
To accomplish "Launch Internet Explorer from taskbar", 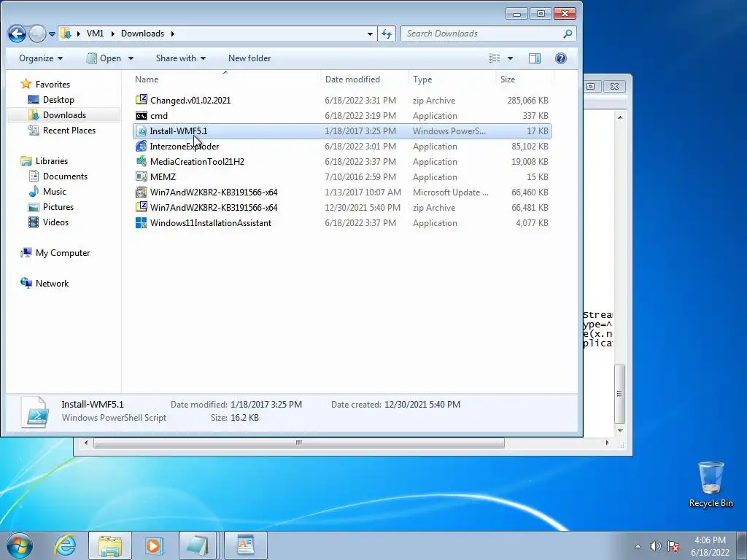I will pos(65,545).
